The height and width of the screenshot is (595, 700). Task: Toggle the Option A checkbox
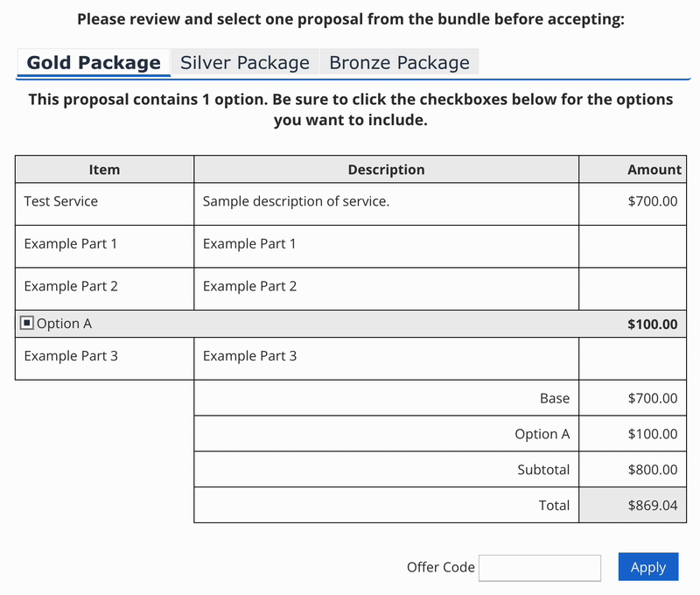pyautogui.click(x=27, y=324)
